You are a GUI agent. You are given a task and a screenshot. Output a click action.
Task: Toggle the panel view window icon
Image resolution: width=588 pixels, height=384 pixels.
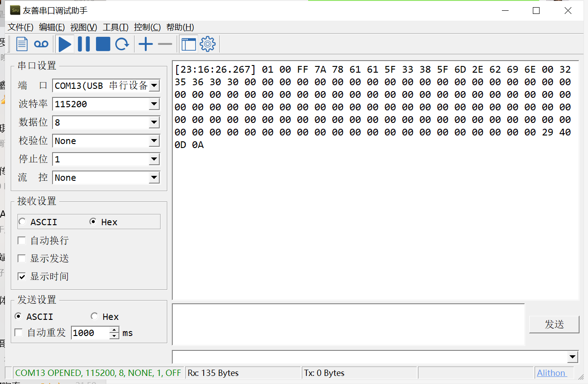click(x=188, y=44)
